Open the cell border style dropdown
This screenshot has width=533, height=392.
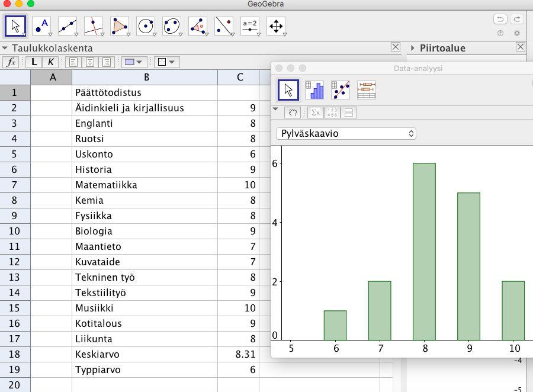[x=166, y=62]
